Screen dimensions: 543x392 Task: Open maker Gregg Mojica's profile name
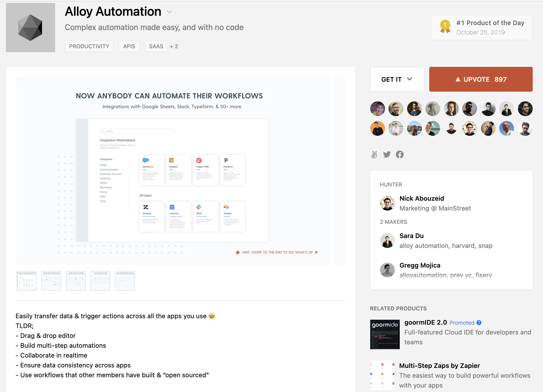(420, 265)
